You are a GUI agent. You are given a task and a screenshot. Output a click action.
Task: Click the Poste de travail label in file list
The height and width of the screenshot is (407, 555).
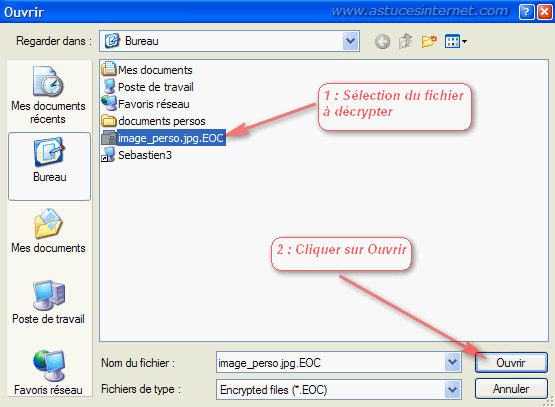(156, 87)
